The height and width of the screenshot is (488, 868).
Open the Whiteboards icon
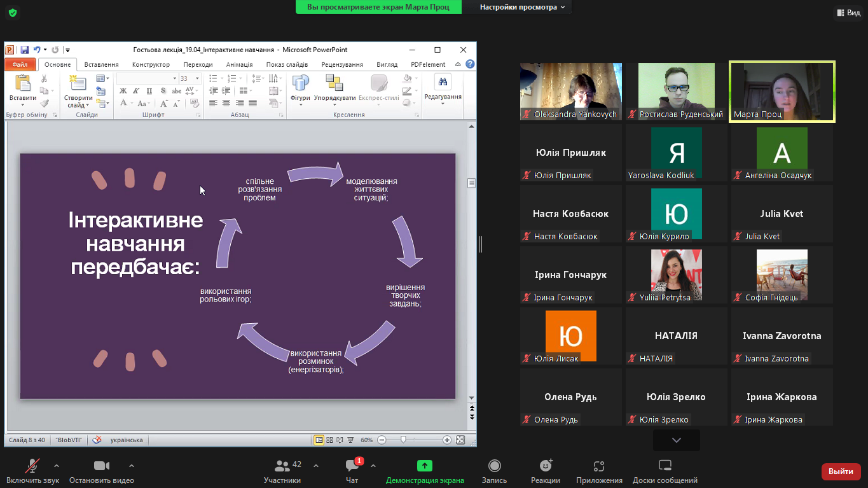(665, 466)
